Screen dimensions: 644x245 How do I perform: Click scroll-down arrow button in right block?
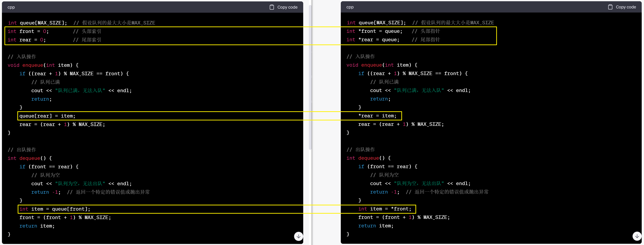pos(637,236)
